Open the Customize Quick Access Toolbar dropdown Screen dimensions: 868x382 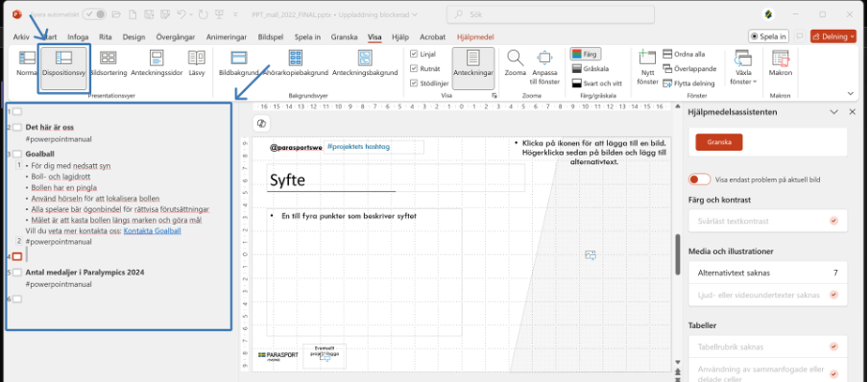pyautogui.click(x=235, y=14)
